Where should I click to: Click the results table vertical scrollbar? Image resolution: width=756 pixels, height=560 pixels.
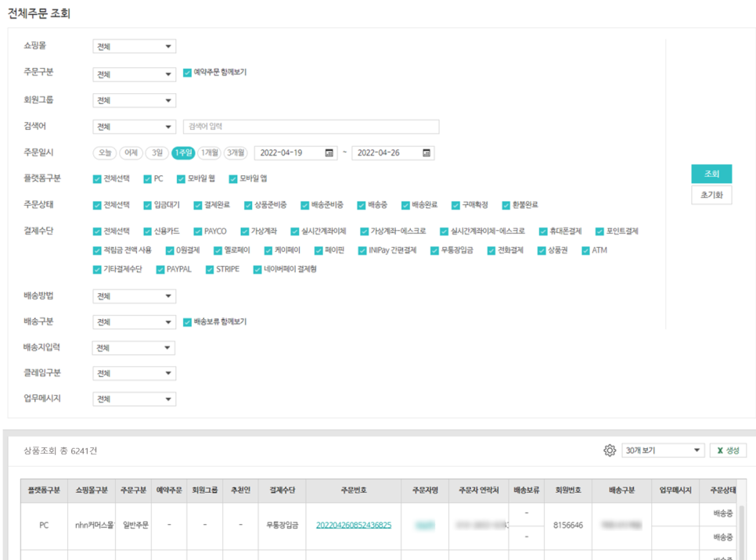pos(742,524)
